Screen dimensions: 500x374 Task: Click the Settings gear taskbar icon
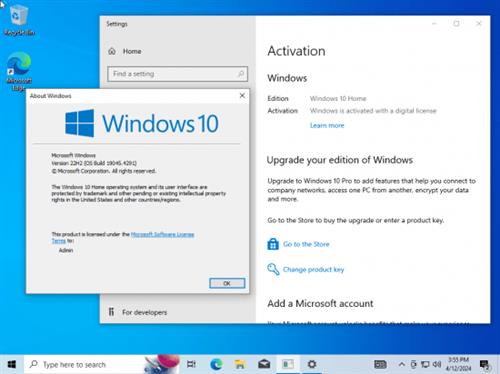[312, 364]
